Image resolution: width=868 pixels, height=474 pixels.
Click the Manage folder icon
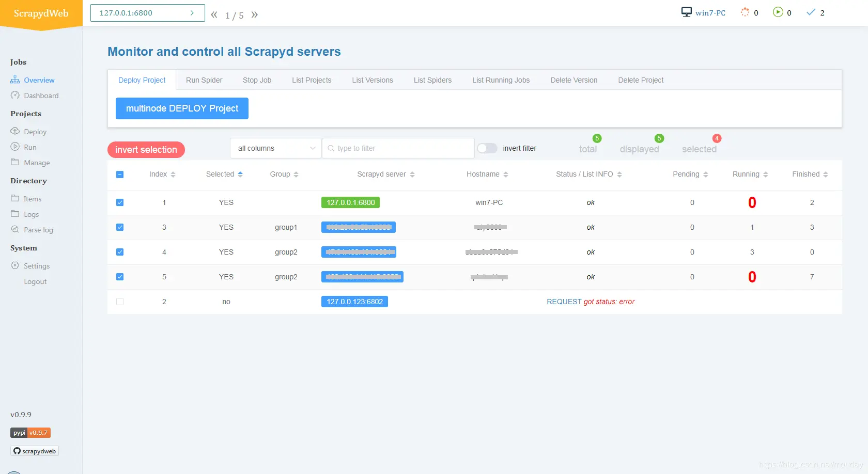click(15, 162)
